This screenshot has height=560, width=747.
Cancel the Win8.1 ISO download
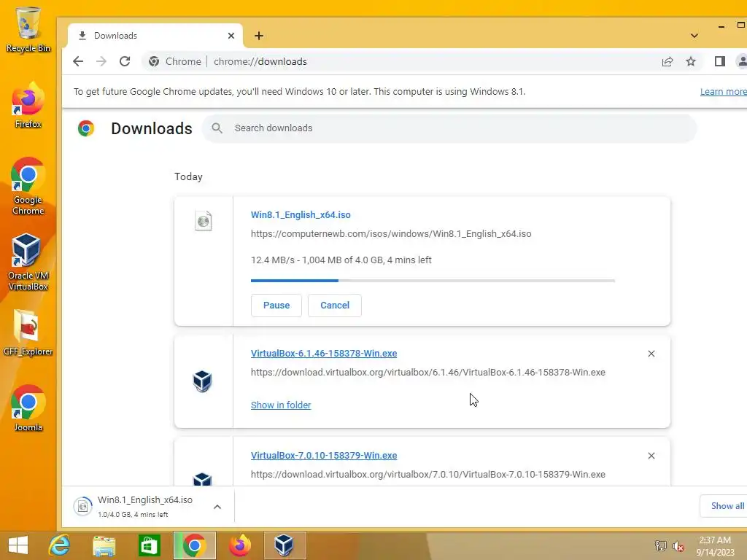[x=334, y=306]
